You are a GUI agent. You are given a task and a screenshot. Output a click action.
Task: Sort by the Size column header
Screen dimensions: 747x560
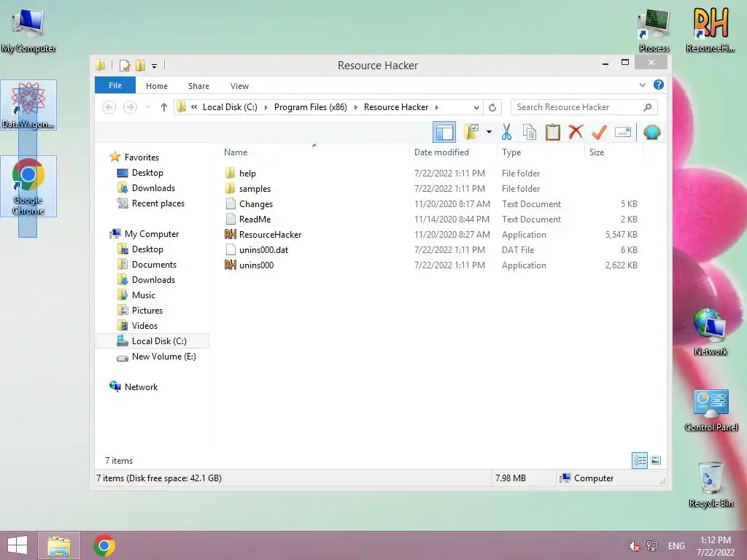597,152
